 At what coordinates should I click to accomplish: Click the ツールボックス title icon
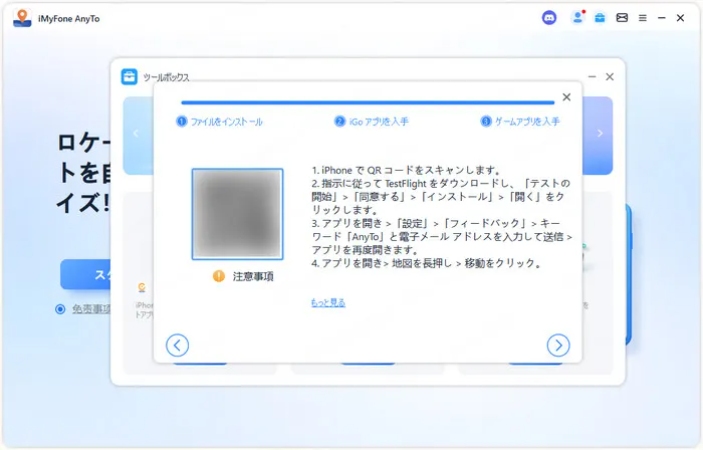130,77
